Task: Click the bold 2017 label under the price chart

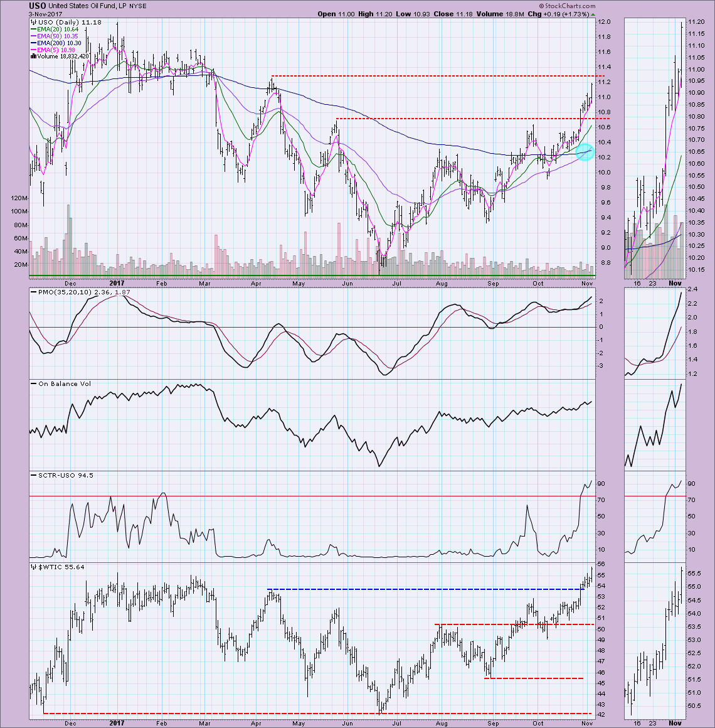Action: (x=117, y=283)
